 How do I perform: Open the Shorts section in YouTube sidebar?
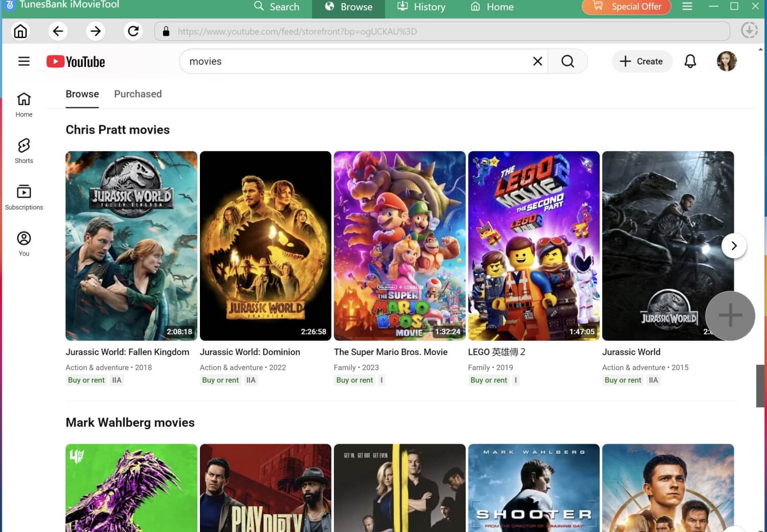click(x=24, y=150)
